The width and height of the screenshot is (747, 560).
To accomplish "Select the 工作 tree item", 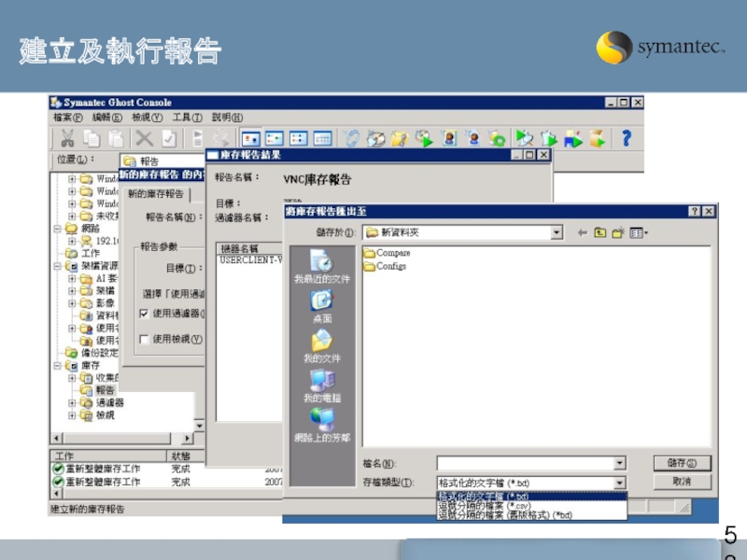I will coord(91,253).
